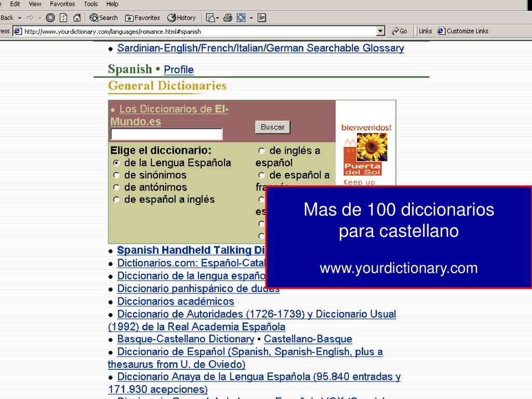Click the Refresh page icon
532x399 pixels.
[63, 18]
